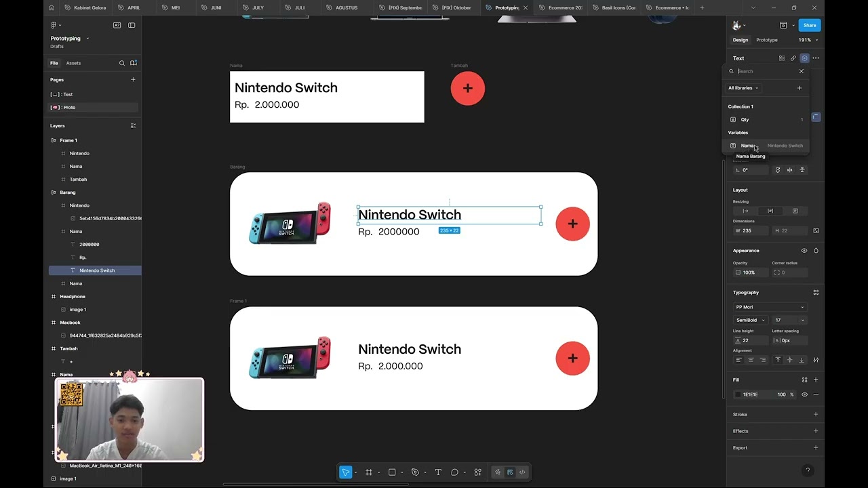
Task: Open the Frame tools dropdown arrow
Action: [x=378, y=472]
